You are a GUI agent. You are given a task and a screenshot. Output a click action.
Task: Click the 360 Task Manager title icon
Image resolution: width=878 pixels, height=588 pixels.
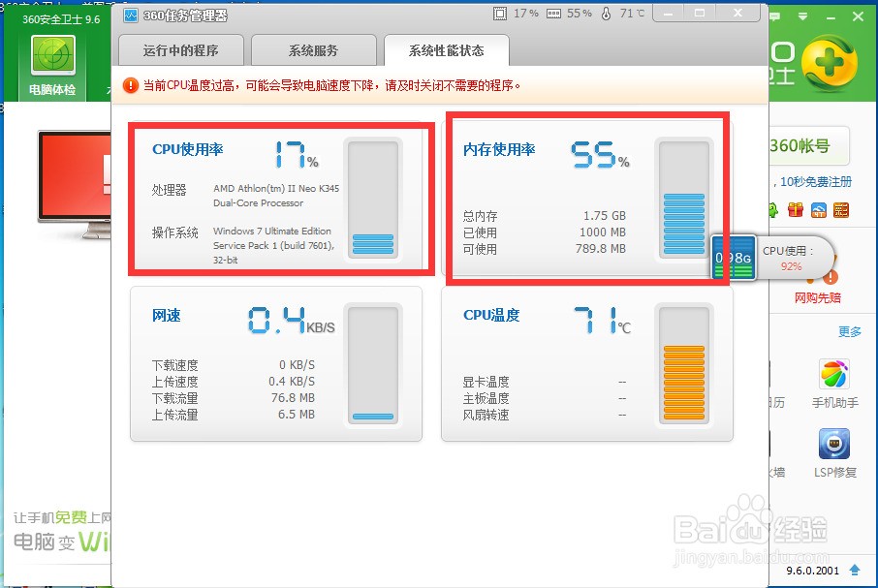pos(131,15)
